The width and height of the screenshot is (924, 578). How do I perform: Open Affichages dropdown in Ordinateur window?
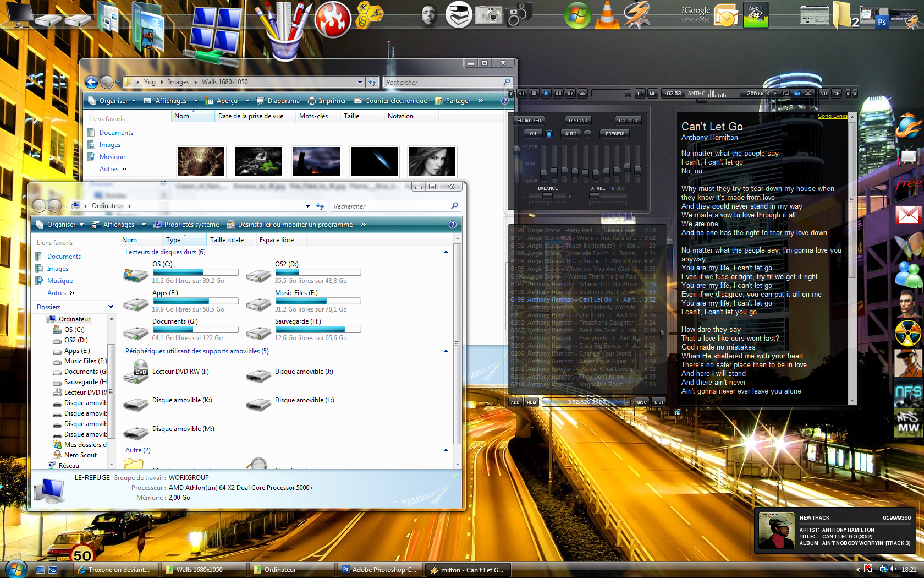[x=119, y=225]
